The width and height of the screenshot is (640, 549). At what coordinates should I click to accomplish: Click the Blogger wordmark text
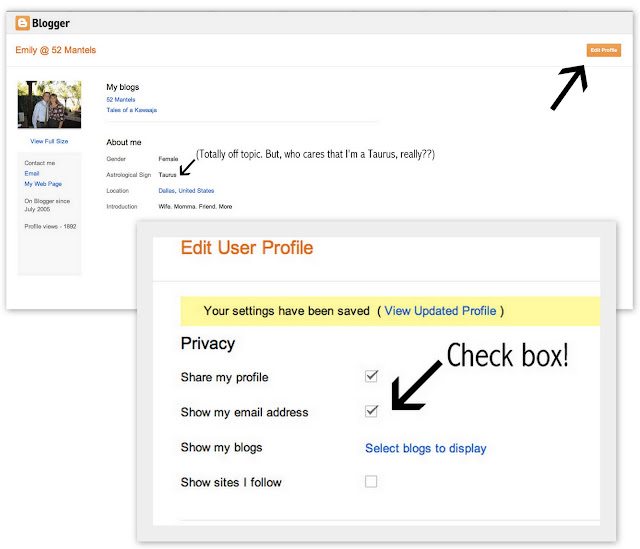tap(51, 23)
